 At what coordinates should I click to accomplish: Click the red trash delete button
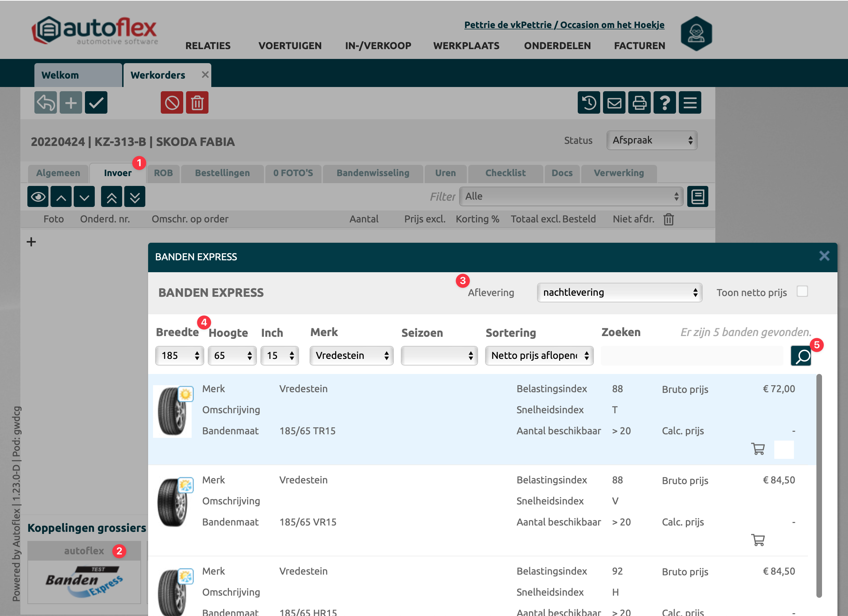tap(197, 102)
